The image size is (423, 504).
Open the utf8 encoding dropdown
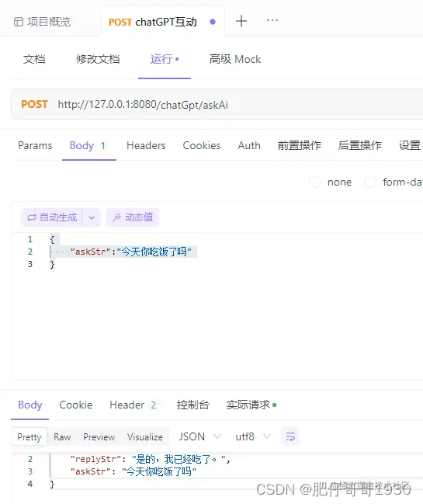point(253,436)
